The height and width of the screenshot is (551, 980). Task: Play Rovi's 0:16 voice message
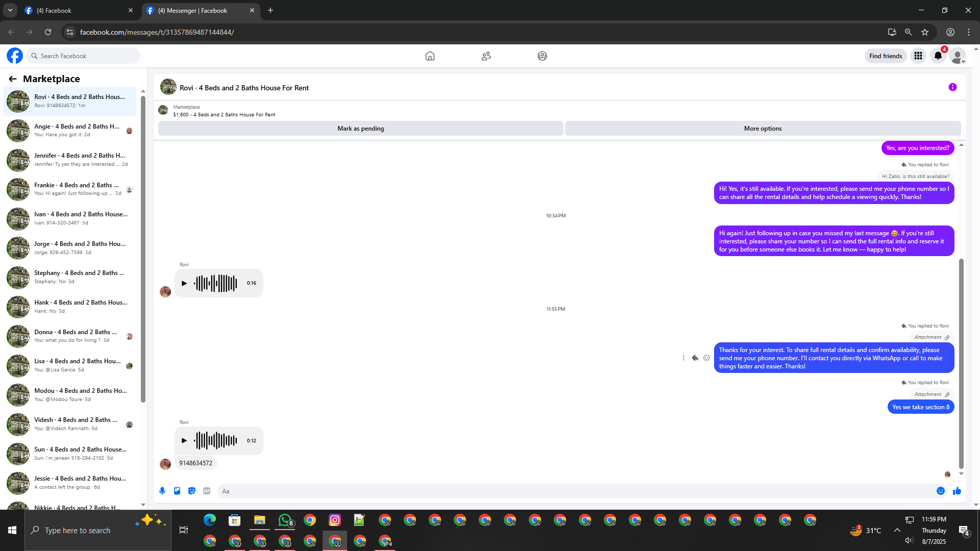pyautogui.click(x=184, y=283)
